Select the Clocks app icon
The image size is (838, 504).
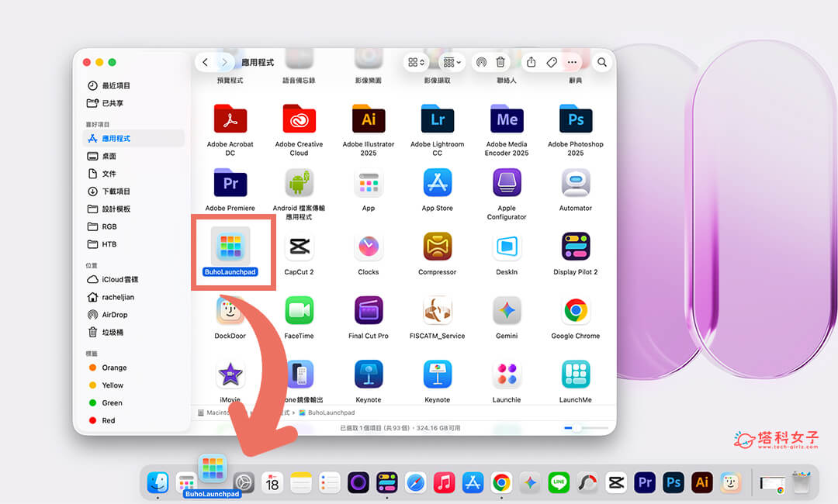[x=369, y=246]
